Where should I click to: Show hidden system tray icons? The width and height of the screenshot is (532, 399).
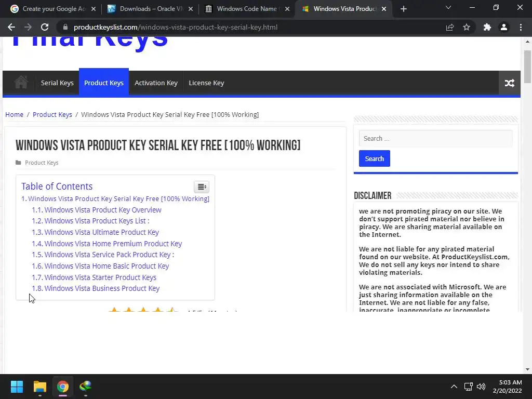[454, 387]
